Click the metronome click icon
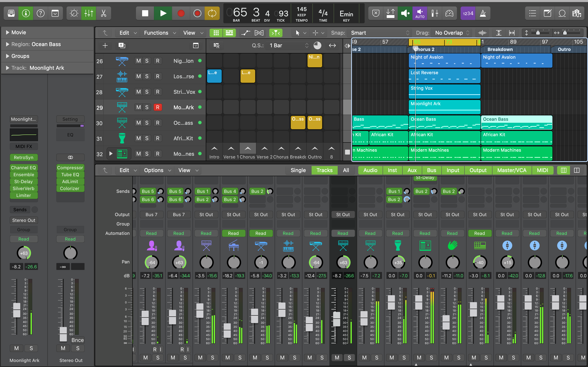 (x=483, y=13)
